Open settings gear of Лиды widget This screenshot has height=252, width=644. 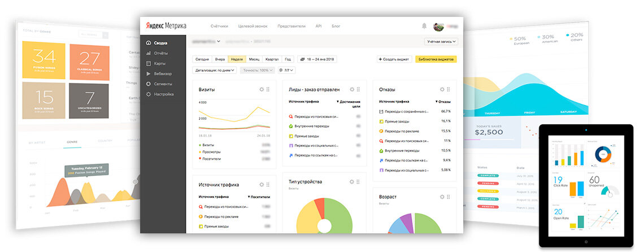click(351, 89)
